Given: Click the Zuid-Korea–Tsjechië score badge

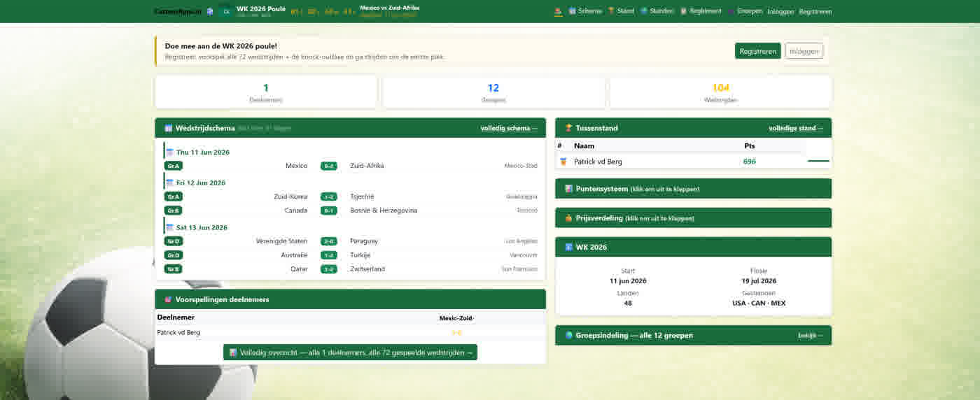Looking at the screenshot, I should tap(329, 197).
